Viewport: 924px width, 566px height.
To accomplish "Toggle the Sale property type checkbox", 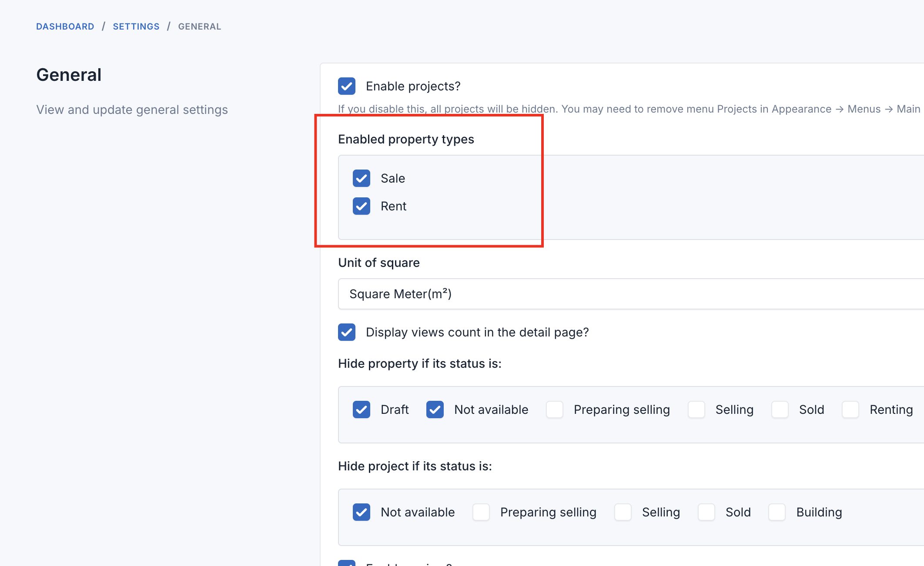I will point(362,178).
